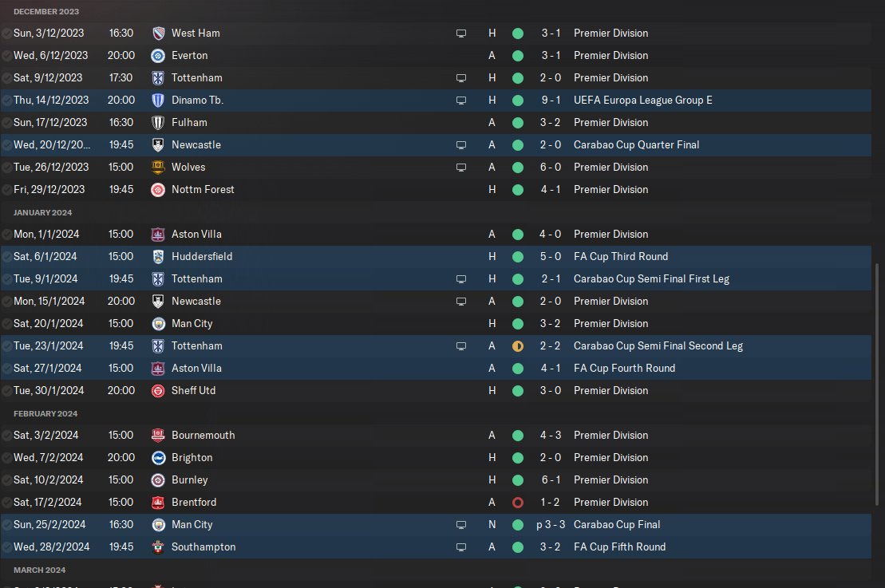
Task: Click the Brentford club badge
Action: tap(158, 503)
